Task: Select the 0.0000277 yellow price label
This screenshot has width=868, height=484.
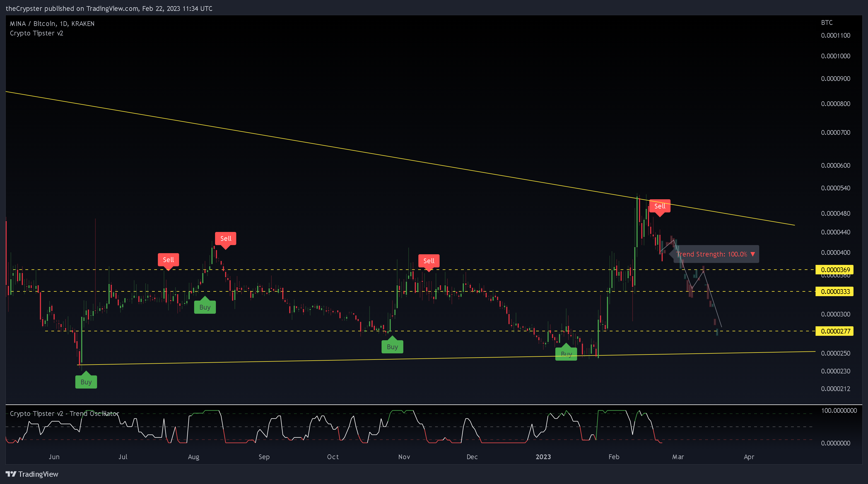Action: tap(834, 331)
